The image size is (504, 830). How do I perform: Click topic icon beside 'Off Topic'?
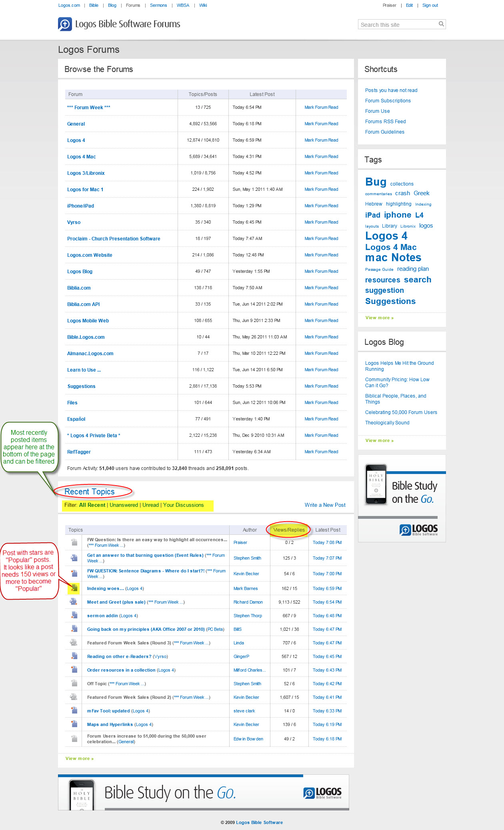[74, 683]
